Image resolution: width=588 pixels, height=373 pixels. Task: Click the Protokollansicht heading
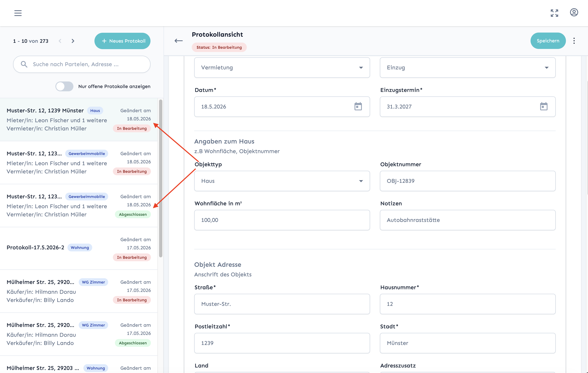[x=217, y=34]
